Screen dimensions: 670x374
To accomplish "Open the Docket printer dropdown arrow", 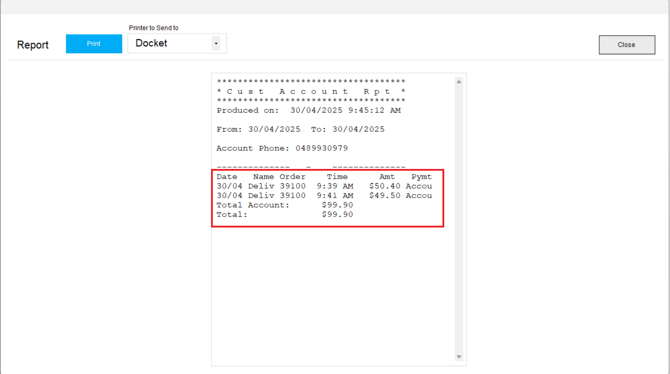I will [x=216, y=43].
